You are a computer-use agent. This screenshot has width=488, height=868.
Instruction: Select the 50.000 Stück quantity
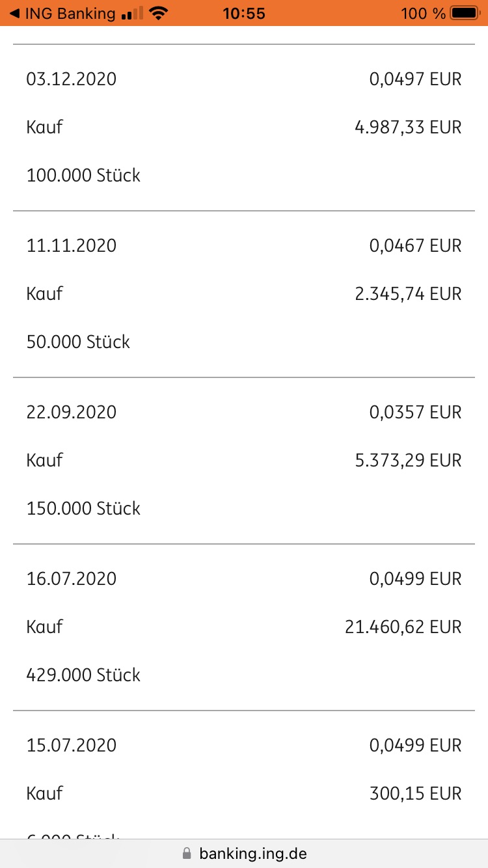(x=78, y=342)
